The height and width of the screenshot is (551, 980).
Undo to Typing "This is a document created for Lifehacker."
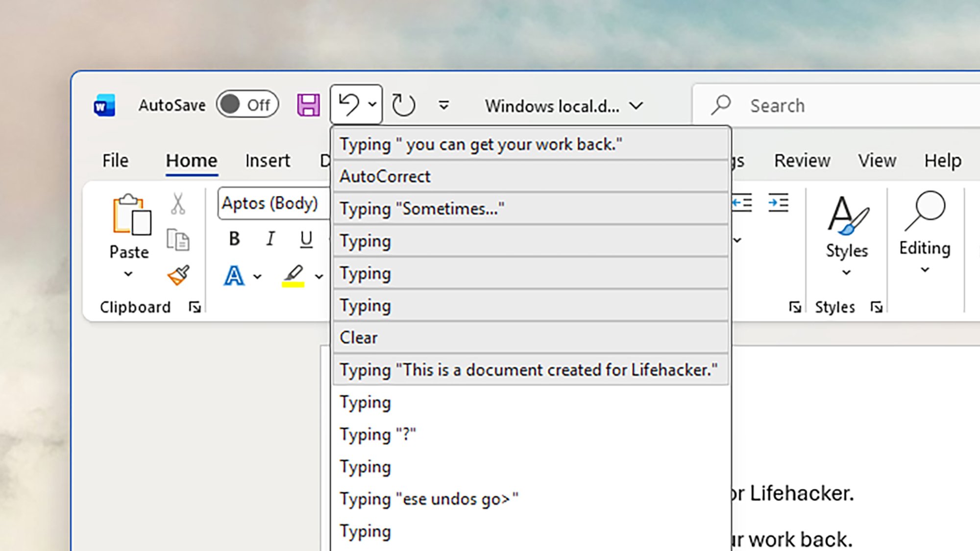[531, 370]
